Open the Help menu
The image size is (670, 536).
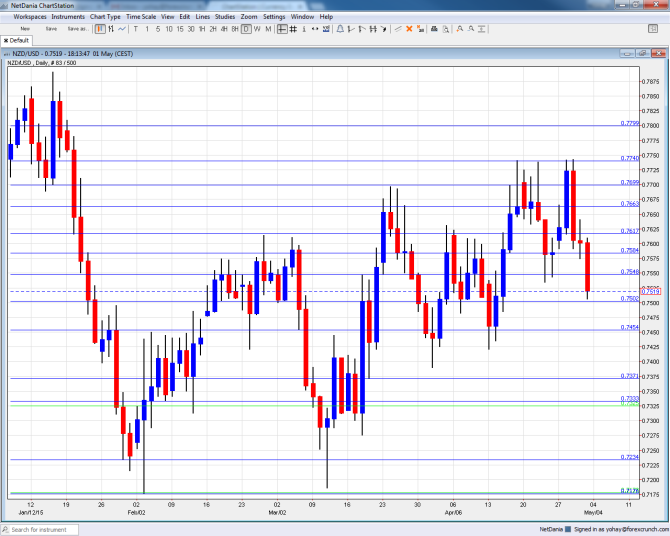click(x=326, y=17)
